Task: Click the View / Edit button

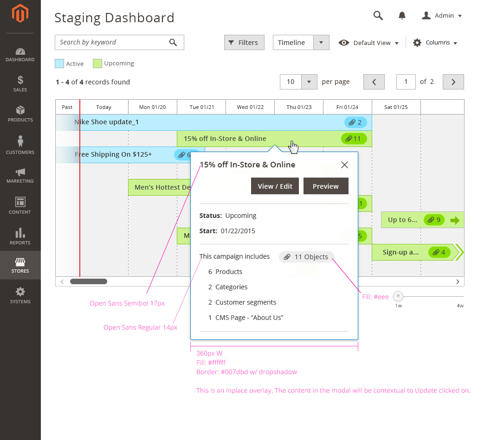Action: (x=275, y=186)
